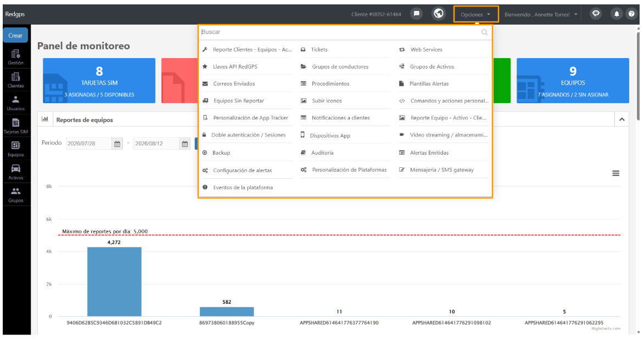Click the globe icon in header
The width and height of the screenshot is (644, 341).
point(439,14)
